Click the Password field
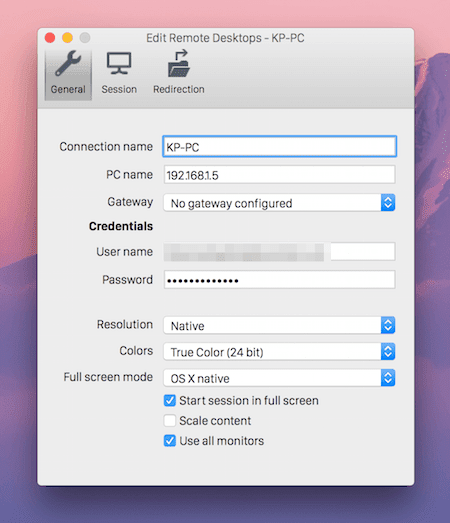The width and height of the screenshot is (450, 523). (280, 280)
